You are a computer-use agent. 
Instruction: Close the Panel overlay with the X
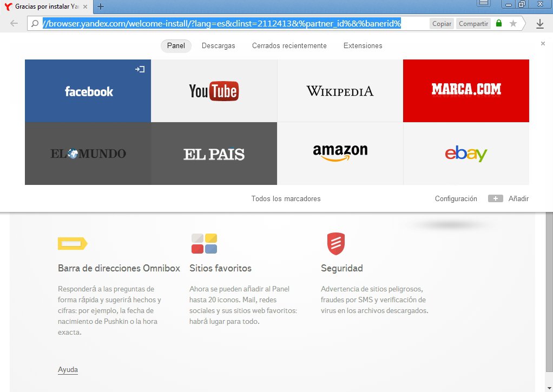point(543,43)
